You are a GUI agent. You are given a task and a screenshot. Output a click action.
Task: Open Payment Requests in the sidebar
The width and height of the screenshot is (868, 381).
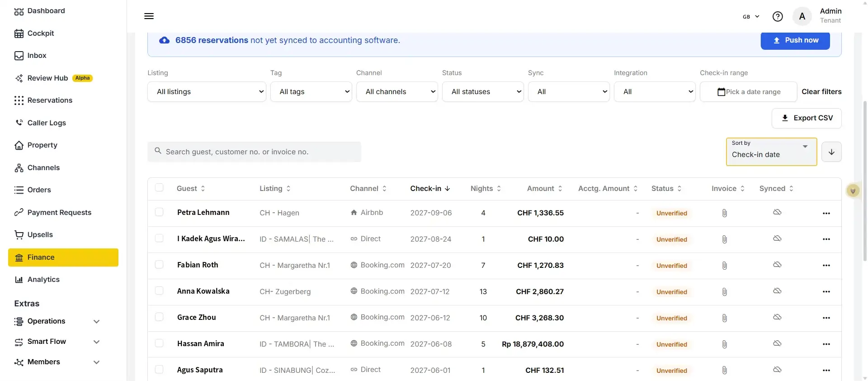click(59, 213)
